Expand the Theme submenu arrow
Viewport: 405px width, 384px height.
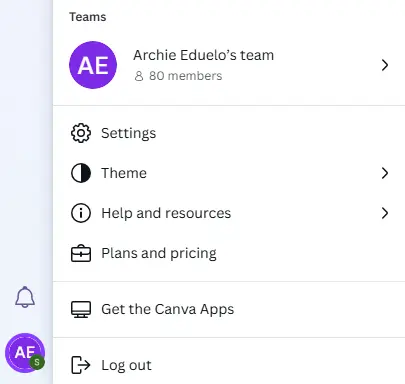385,173
